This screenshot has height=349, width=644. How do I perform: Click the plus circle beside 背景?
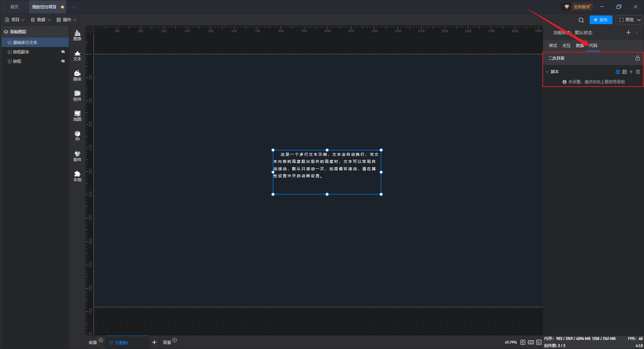[174, 340]
